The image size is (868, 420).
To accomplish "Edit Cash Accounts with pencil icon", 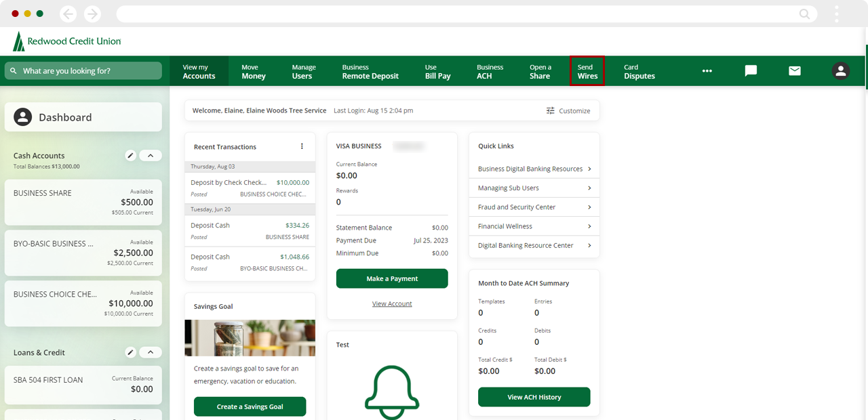I will [131, 155].
